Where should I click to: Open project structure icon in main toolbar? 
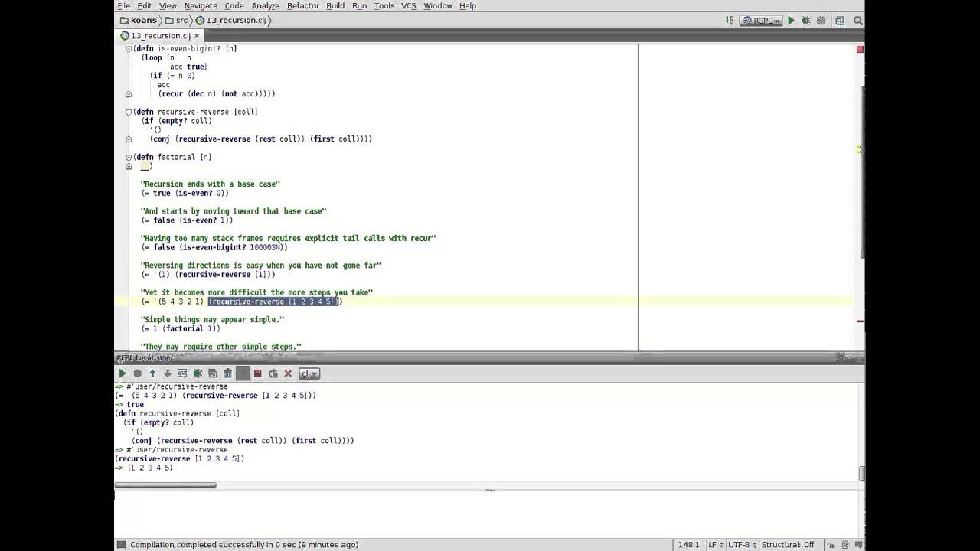coord(840,21)
